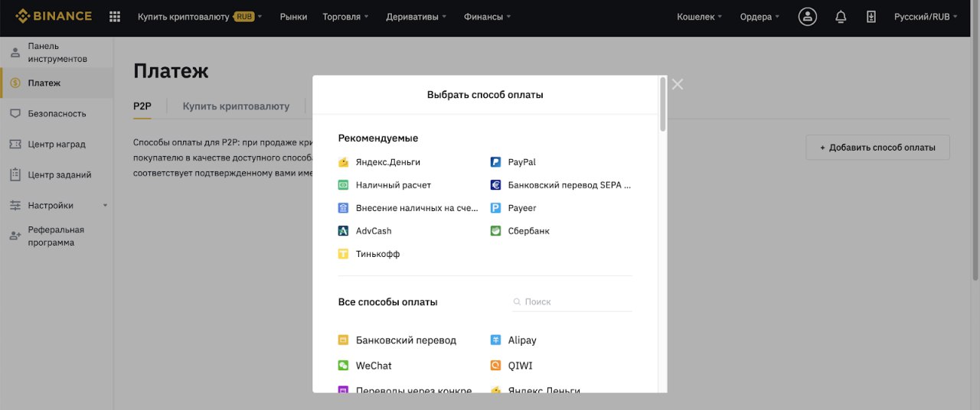This screenshot has width=980, height=410.
Task: Expand the Ордера dropdown
Action: pos(760,16)
